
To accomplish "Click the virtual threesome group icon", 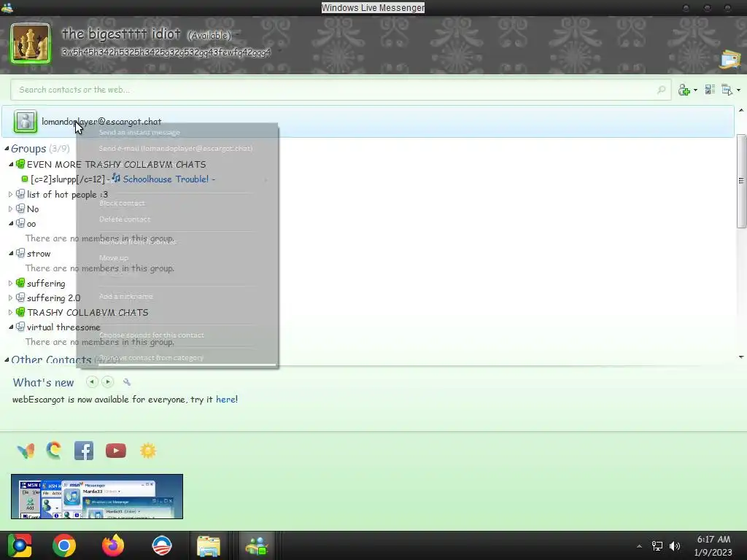I will [x=20, y=327].
